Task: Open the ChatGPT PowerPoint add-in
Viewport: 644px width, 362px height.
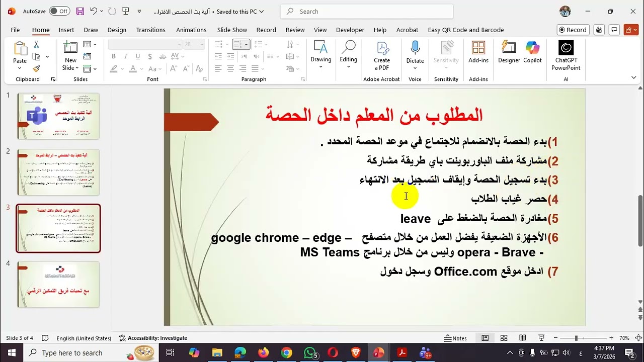Action: (566, 56)
